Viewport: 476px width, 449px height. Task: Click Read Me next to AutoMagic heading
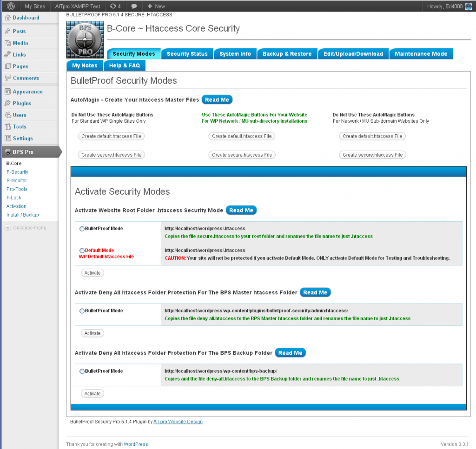218,99
